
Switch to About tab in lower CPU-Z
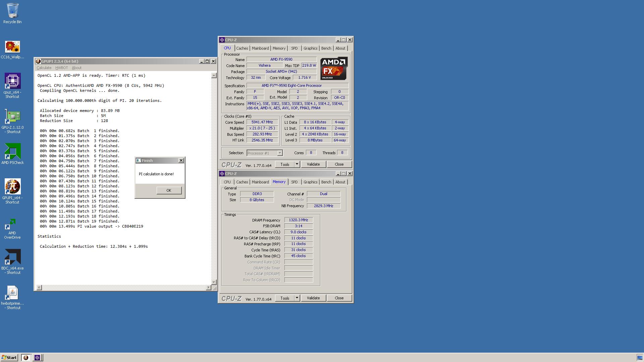[x=340, y=182]
